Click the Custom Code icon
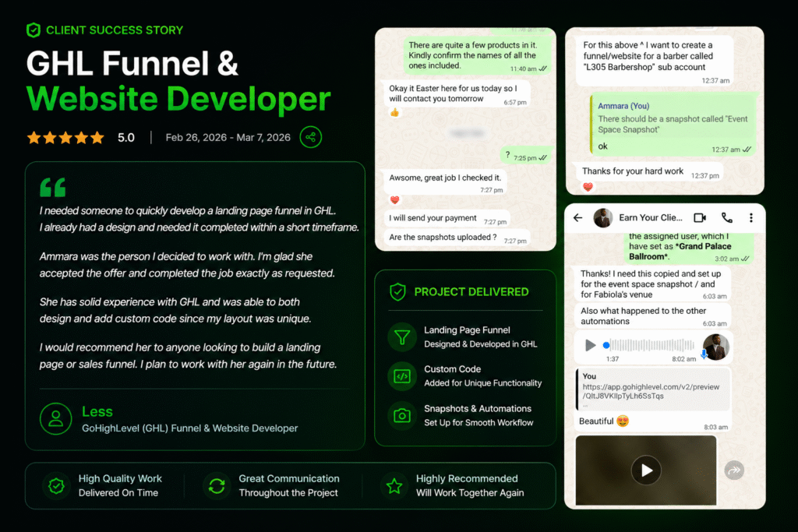This screenshot has height=532, width=798. (x=402, y=376)
